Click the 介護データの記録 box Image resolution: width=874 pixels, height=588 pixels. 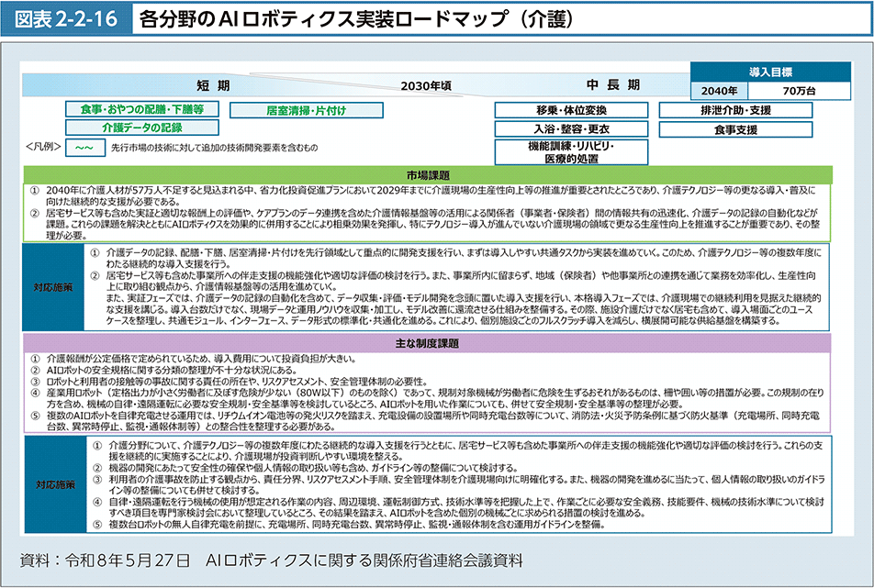tap(141, 128)
